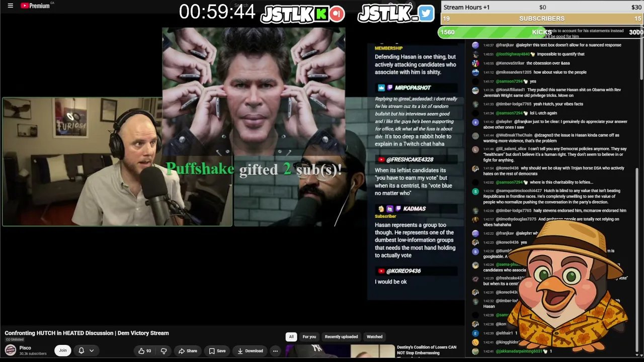Switch to the For you chip
The width and height of the screenshot is (644, 362).
click(x=309, y=337)
